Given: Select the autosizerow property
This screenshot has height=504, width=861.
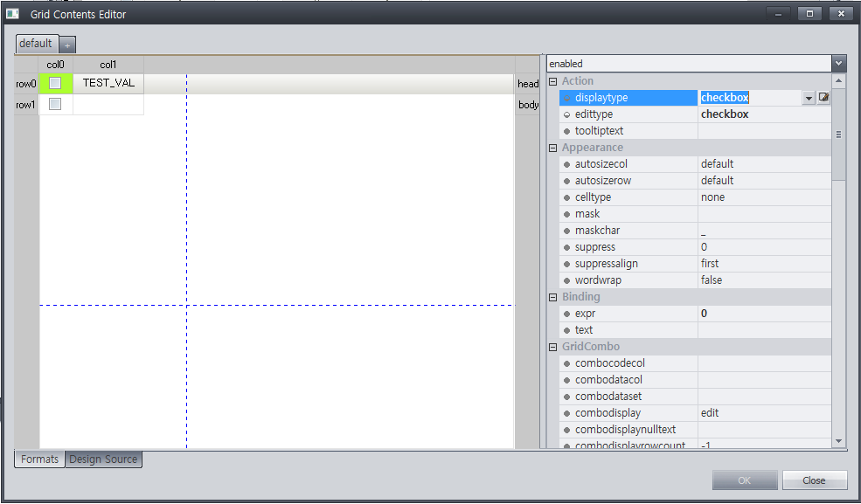Looking at the screenshot, I should (x=628, y=181).
